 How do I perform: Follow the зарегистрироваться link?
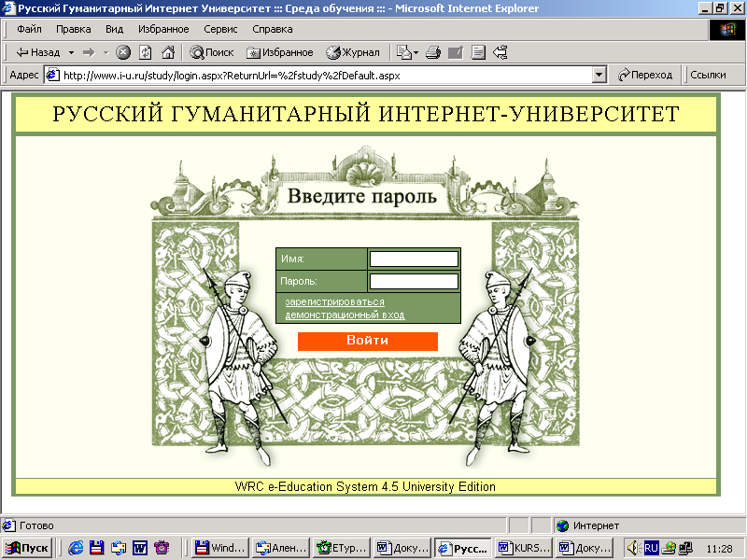[334, 301]
